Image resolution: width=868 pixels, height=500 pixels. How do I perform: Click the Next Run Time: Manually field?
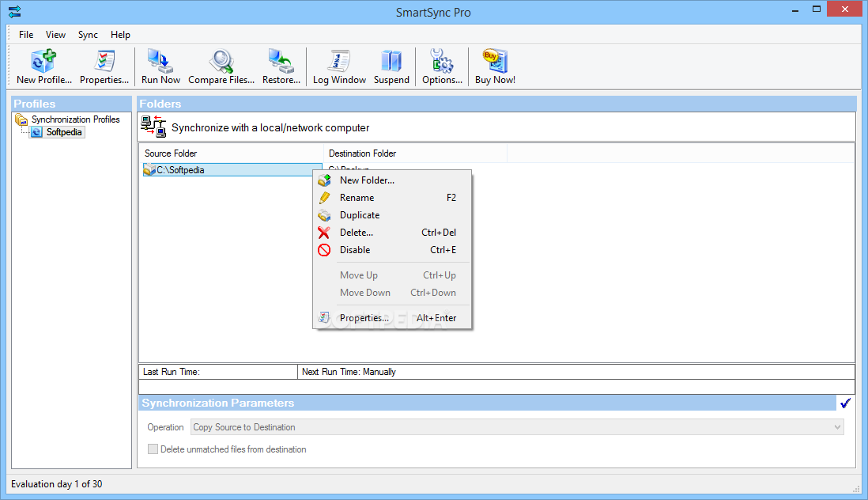coord(576,372)
